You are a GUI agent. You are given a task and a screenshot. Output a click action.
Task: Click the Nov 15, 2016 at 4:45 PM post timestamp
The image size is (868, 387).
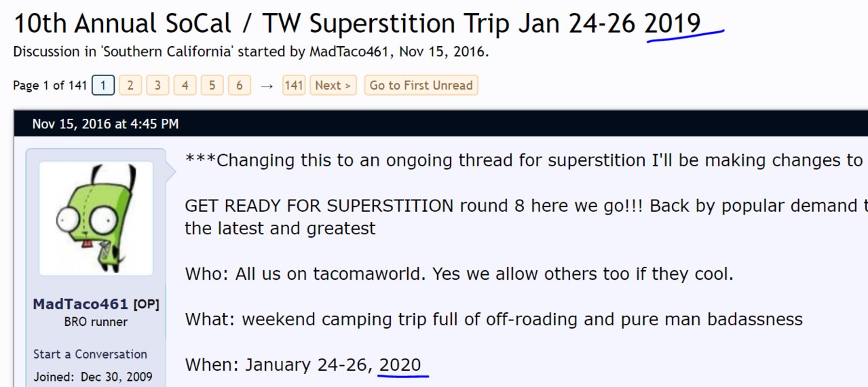[x=106, y=124]
